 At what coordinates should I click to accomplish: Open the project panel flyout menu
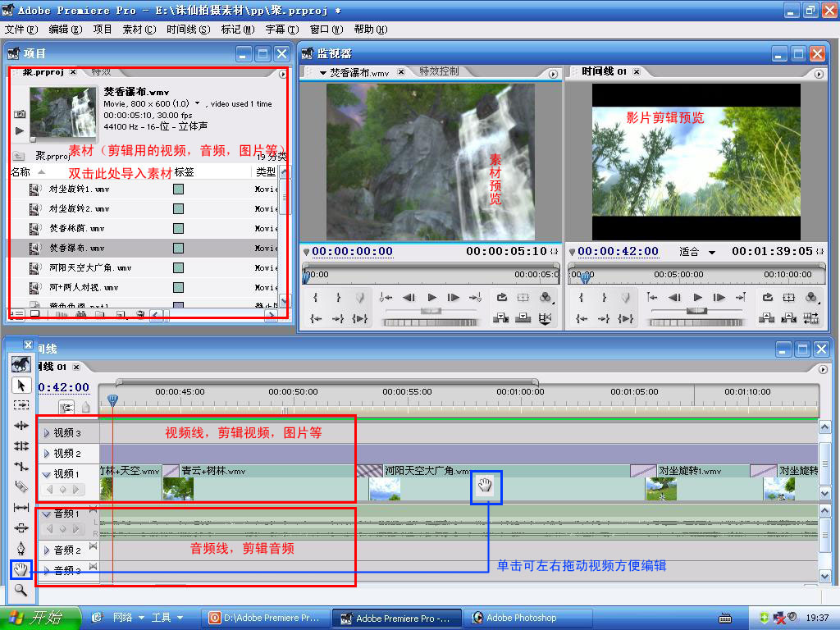[283, 74]
